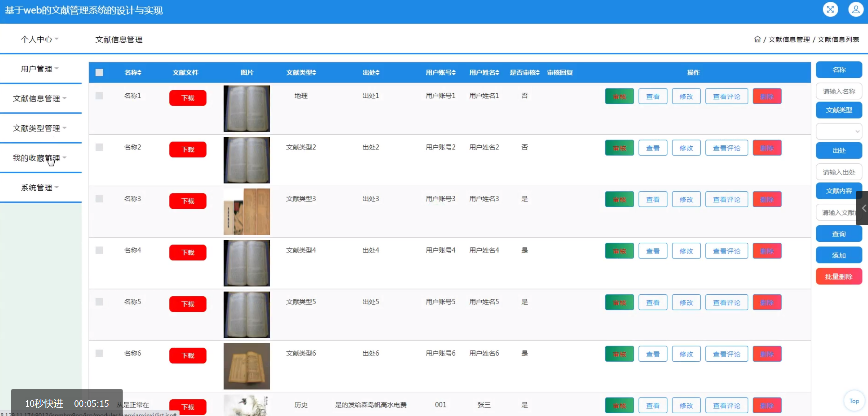868x416 pixels.
Task: Click 审核 button for 名称4
Action: tap(619, 251)
